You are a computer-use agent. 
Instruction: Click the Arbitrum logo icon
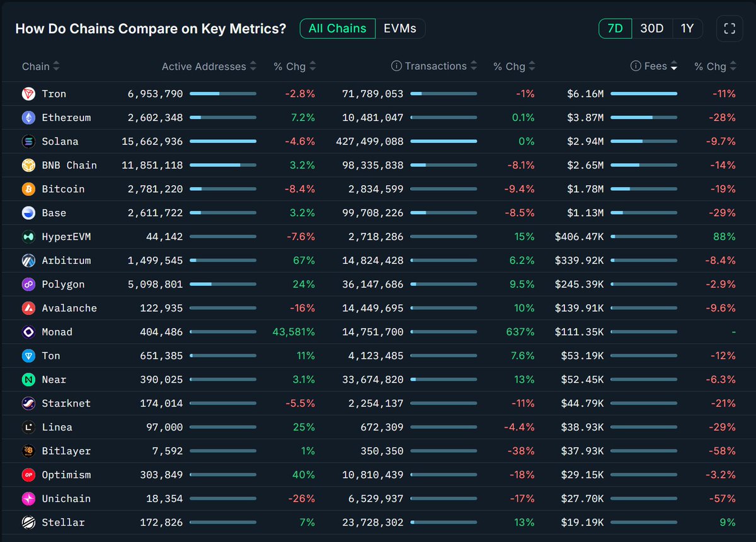click(x=28, y=261)
